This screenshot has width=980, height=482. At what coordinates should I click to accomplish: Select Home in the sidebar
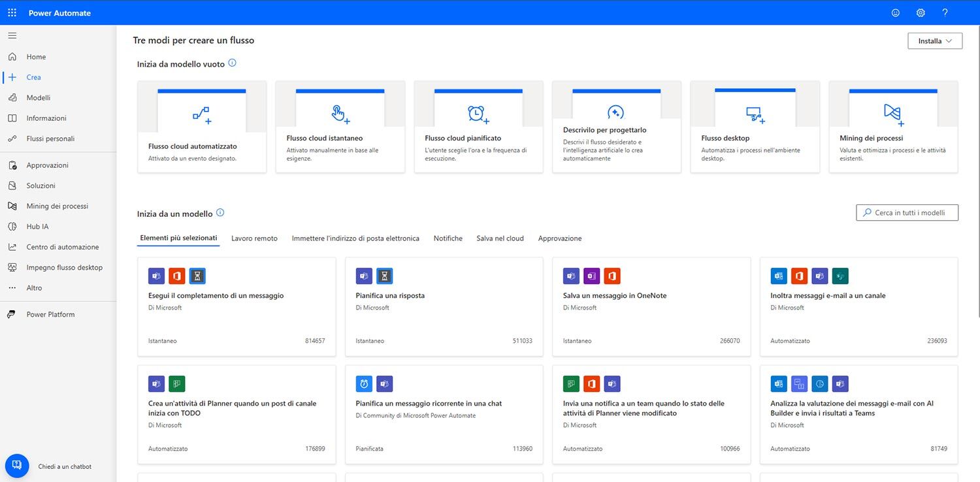(x=36, y=56)
